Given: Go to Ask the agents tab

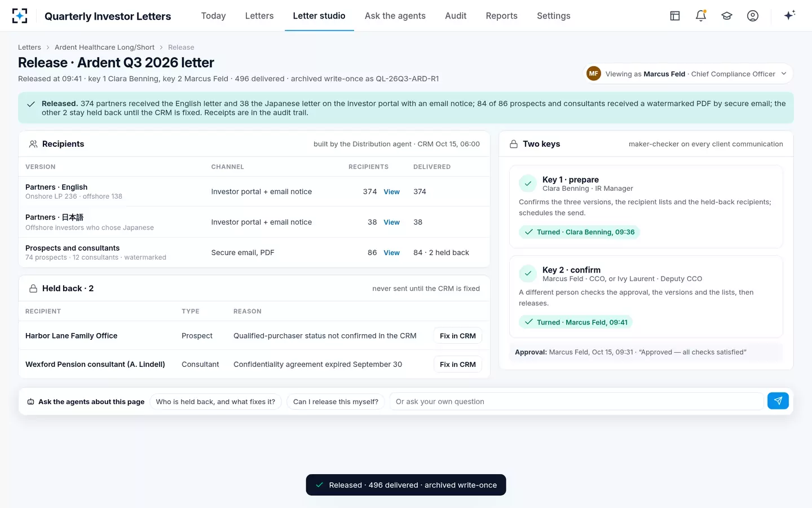Looking at the screenshot, I should pyautogui.click(x=395, y=16).
